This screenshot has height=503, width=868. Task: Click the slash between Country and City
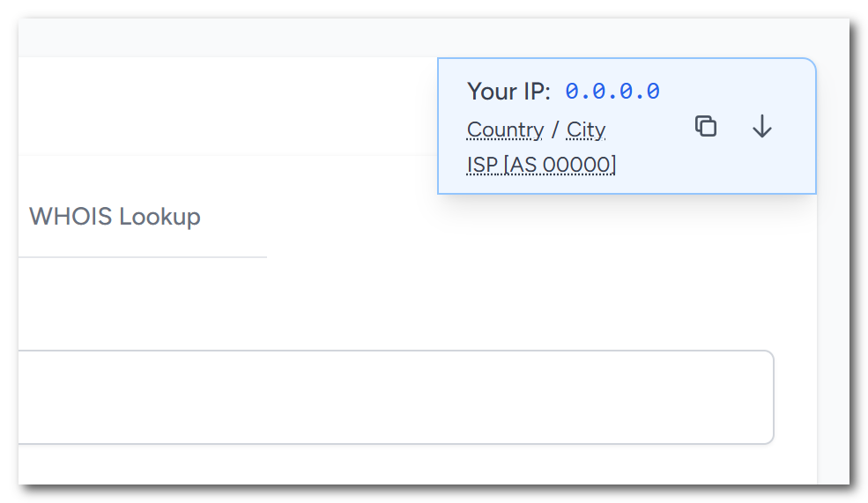pos(555,130)
